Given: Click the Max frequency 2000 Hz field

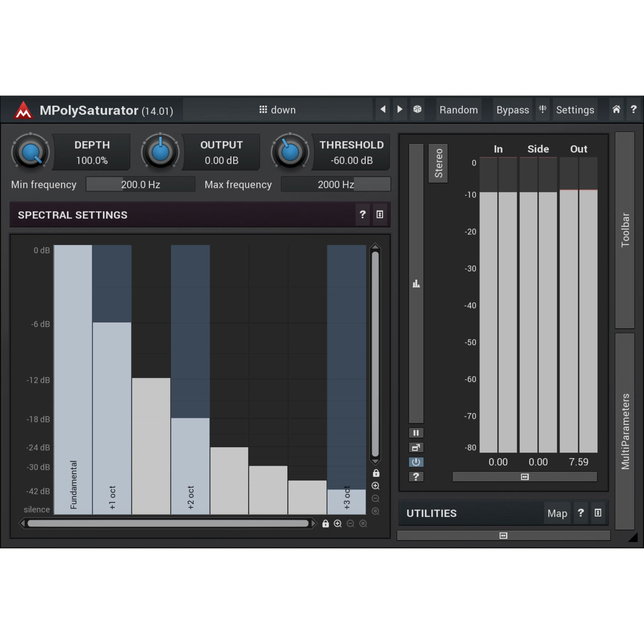Looking at the screenshot, I should [336, 184].
